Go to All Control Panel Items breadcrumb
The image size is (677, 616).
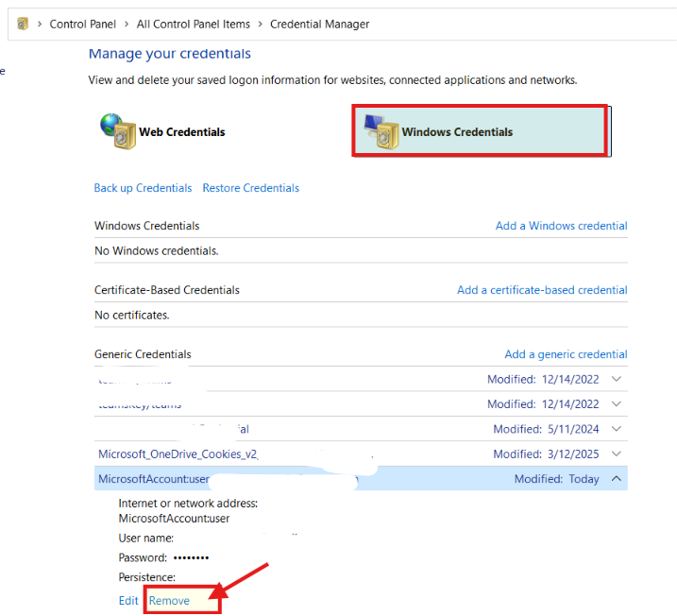[193, 24]
